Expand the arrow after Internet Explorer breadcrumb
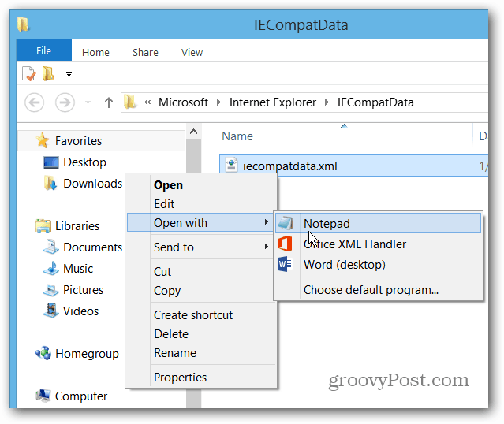The image size is (504, 424). point(327,102)
